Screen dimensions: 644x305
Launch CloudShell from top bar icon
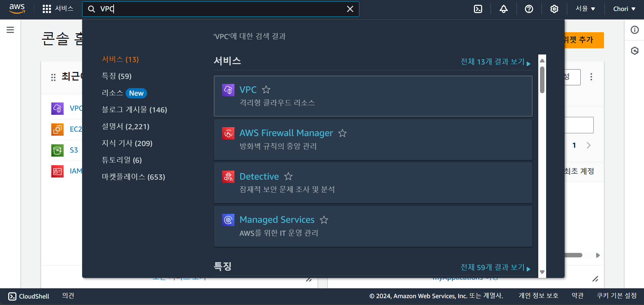coord(478,9)
